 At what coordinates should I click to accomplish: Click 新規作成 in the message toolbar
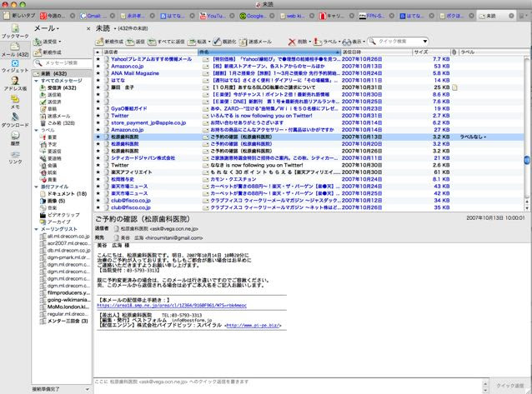[109, 42]
